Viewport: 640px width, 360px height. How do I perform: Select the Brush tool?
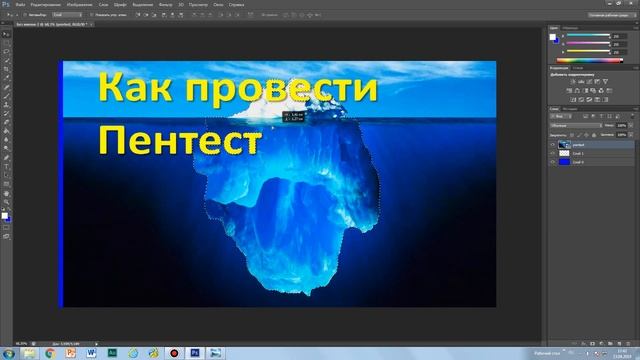6,96
